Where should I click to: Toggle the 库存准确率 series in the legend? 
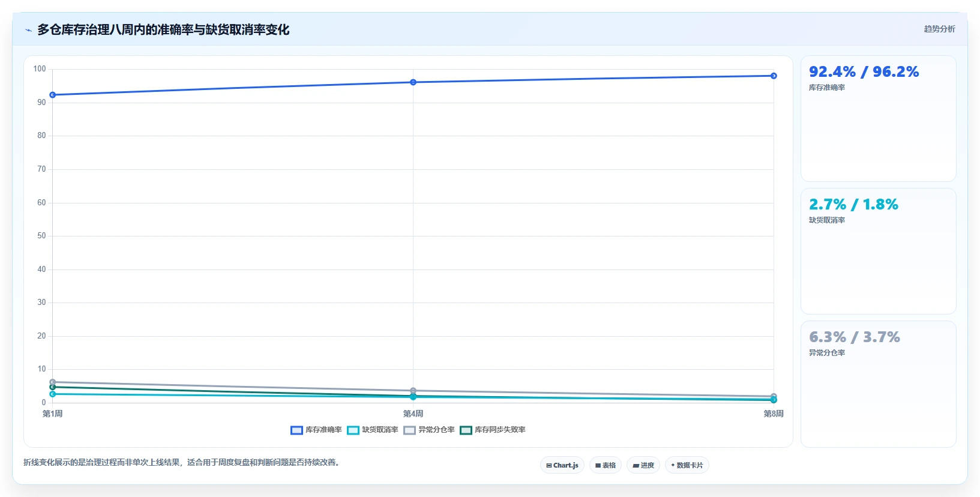[x=316, y=430]
